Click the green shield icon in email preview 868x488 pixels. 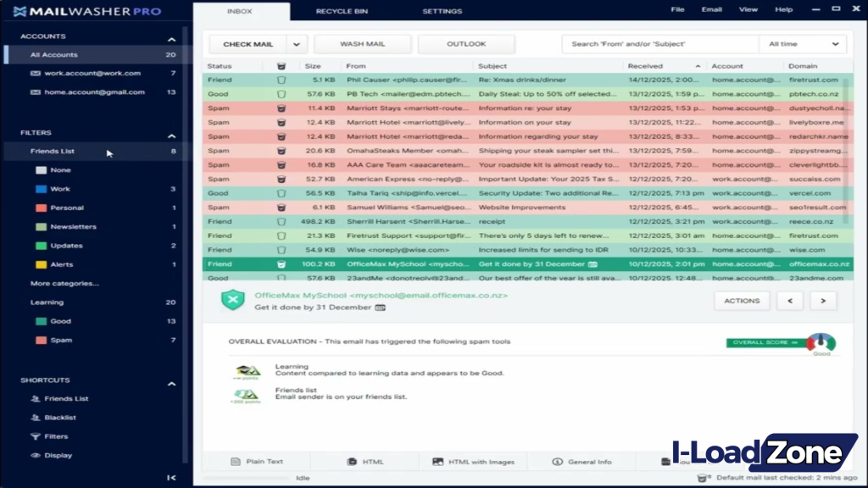click(233, 300)
